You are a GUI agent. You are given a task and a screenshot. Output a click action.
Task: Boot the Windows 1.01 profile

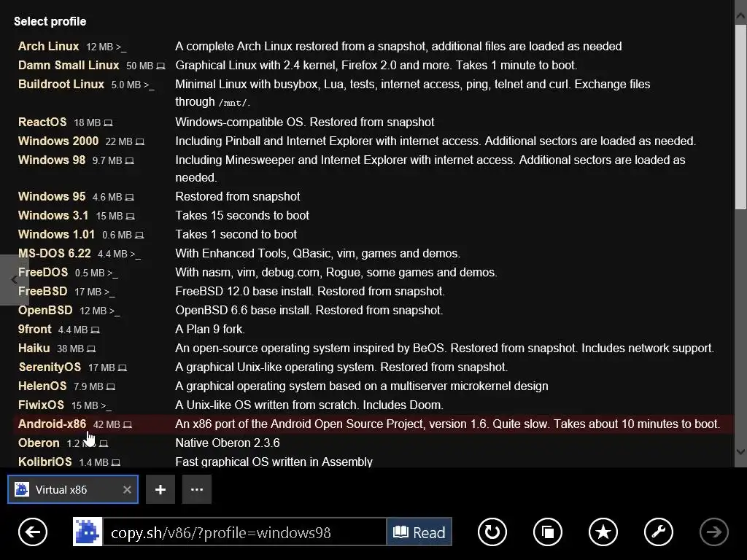coord(56,234)
